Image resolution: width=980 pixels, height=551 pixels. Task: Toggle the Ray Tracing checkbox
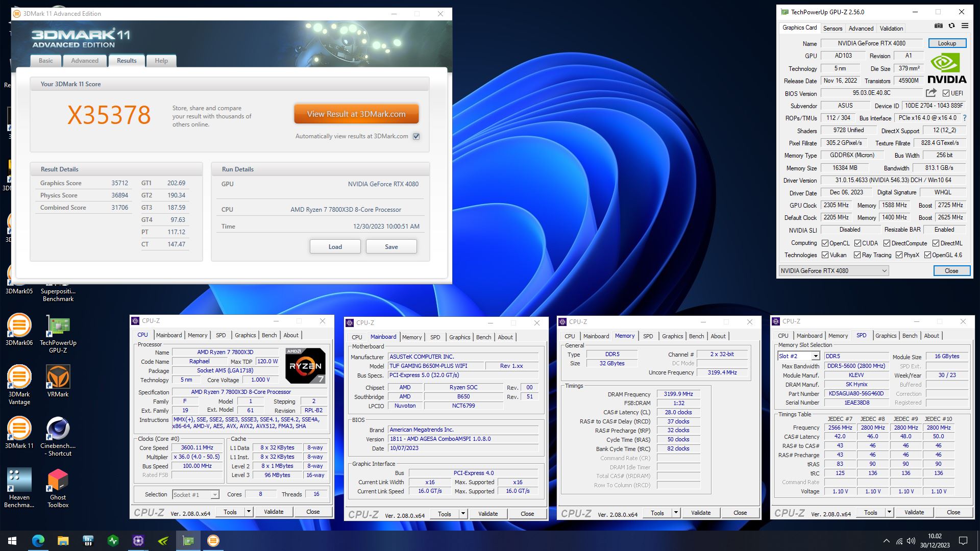pyautogui.click(x=857, y=255)
